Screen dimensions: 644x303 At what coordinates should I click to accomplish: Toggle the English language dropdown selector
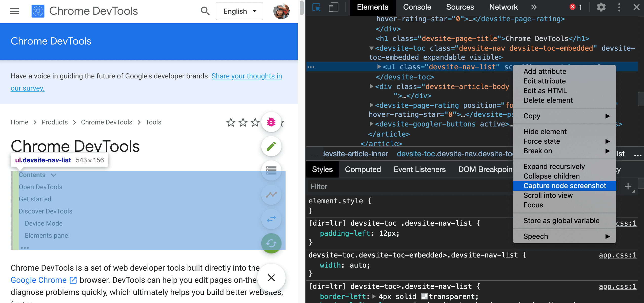(x=240, y=11)
